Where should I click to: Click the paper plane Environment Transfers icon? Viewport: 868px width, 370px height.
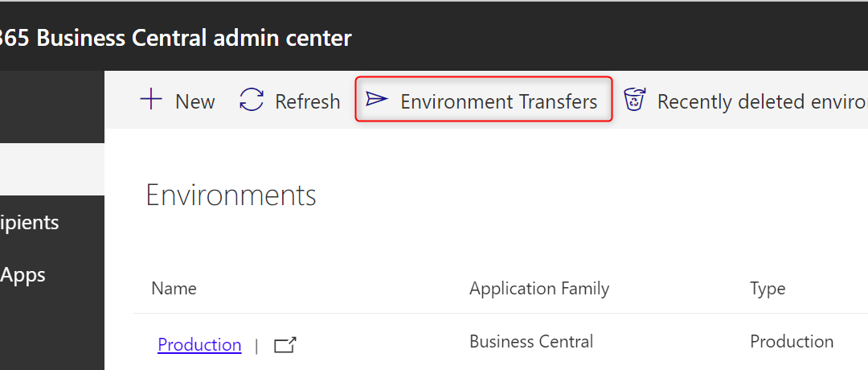tap(376, 100)
